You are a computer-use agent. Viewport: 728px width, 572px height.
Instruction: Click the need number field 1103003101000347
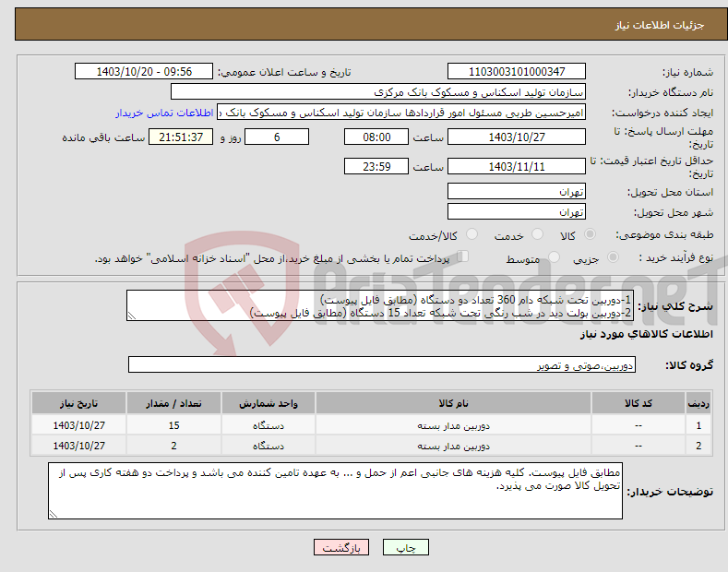(517, 72)
